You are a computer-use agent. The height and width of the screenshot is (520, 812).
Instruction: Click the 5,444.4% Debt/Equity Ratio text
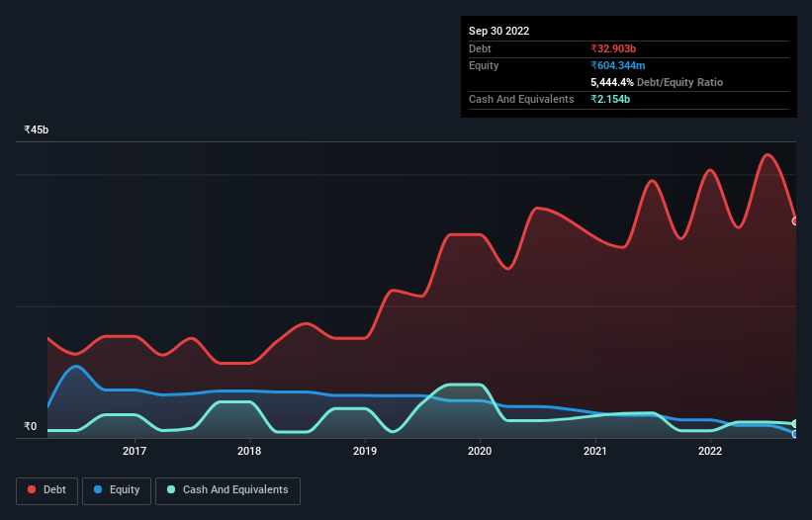click(x=657, y=82)
